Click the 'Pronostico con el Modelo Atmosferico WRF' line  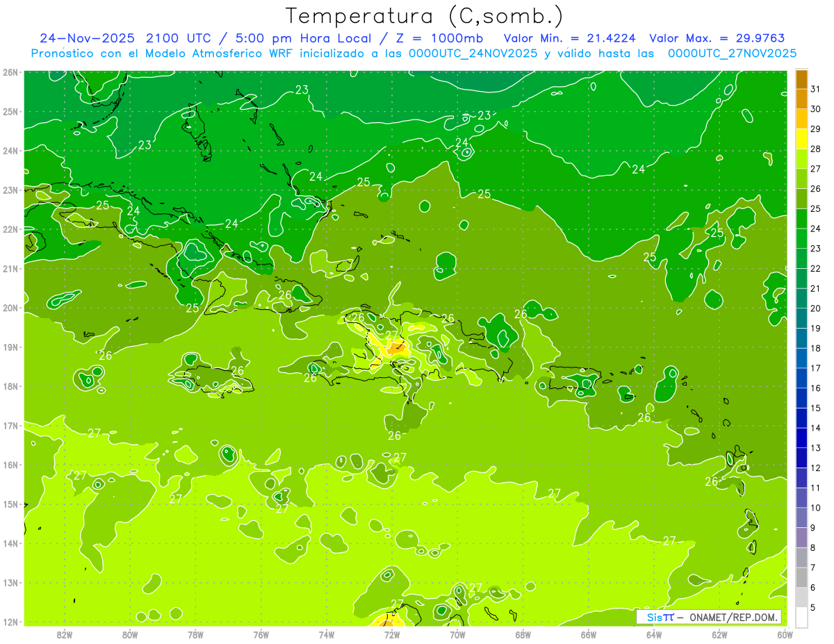coord(163,53)
